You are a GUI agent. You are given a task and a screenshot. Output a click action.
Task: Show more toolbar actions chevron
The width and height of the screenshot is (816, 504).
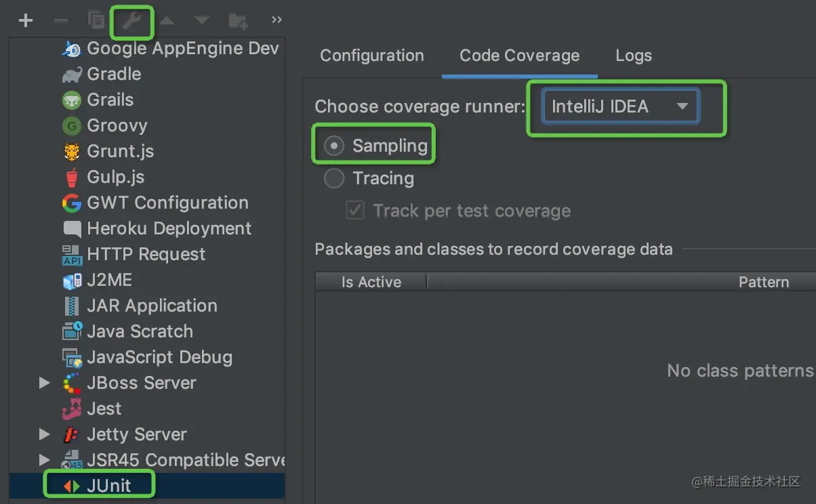(x=277, y=20)
